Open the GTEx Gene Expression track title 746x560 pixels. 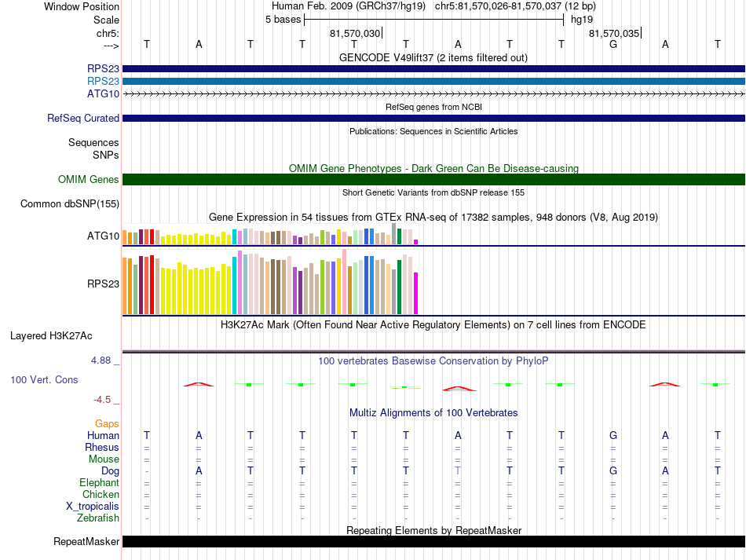(x=433, y=218)
